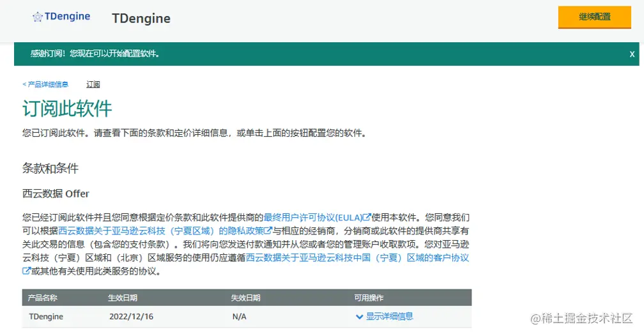
Task: Click the 继续配置 button
Action: click(594, 17)
